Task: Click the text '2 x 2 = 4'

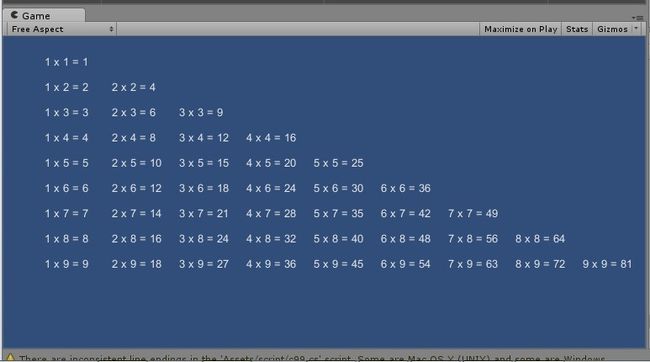Action: (x=133, y=87)
